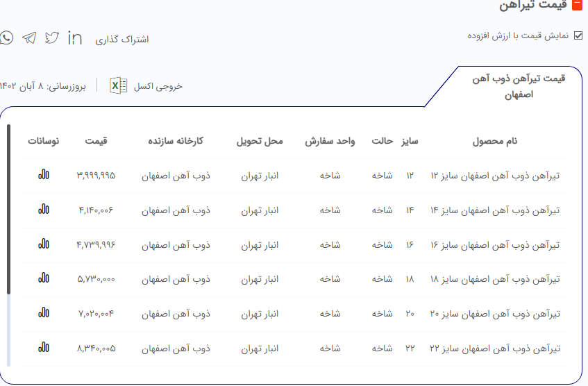Click the price ۸,۳۴۰,۰۰۵ for size 22

[x=96, y=348]
